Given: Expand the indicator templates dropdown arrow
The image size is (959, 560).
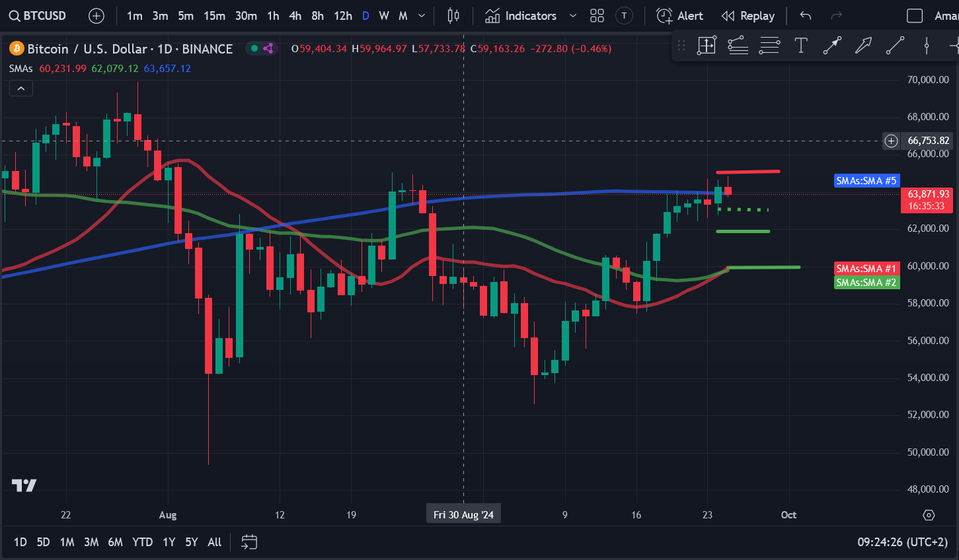Looking at the screenshot, I should (573, 16).
